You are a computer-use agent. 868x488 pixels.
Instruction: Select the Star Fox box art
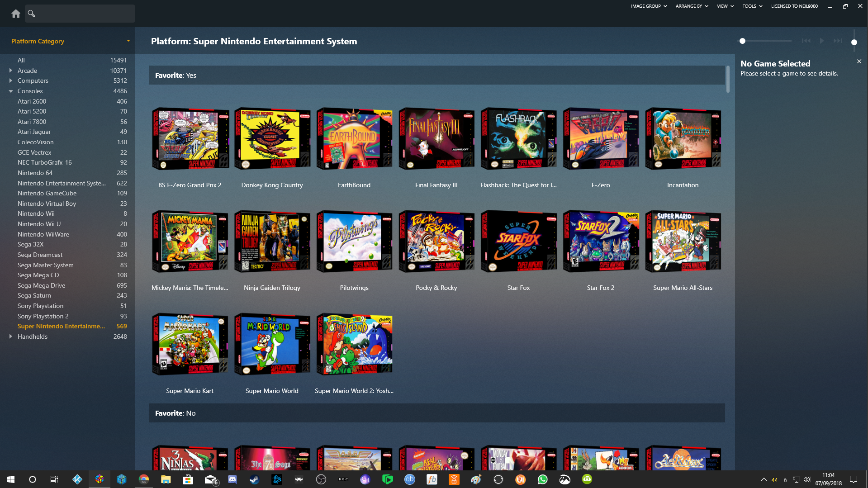coord(518,242)
